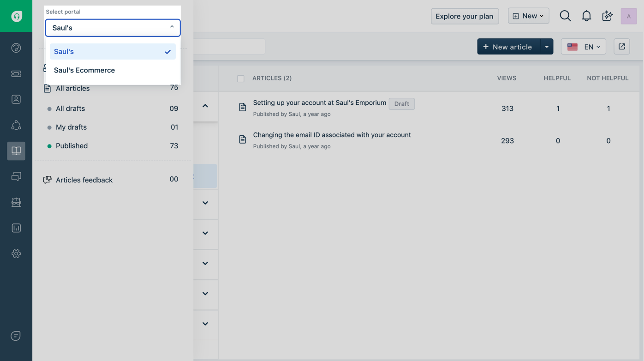
Task: Select the article row checkbox for Setting up account
Action: [x=241, y=107]
